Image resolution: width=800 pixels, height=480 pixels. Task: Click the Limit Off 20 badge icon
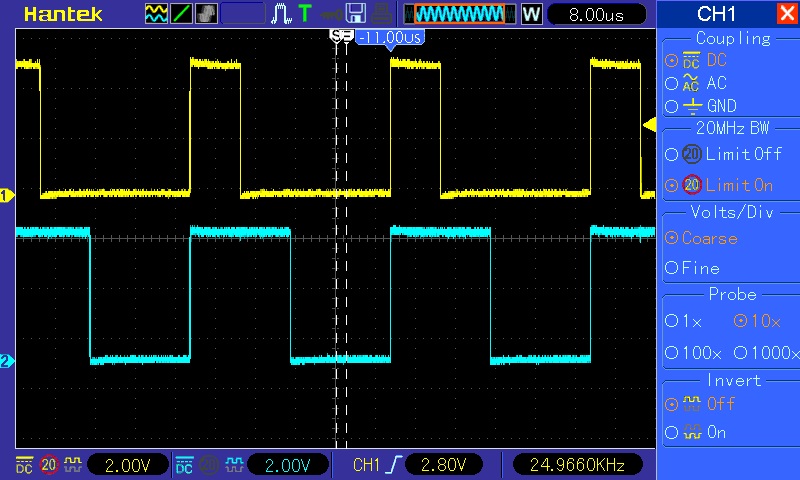692,154
